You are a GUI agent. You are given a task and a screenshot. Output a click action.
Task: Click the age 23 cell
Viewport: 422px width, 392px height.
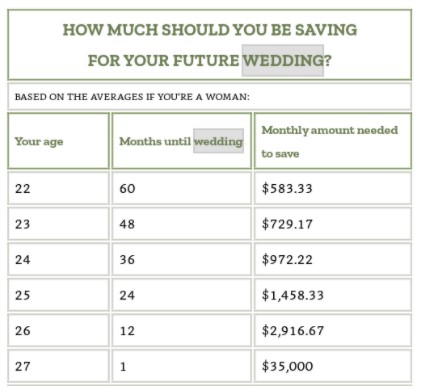58,224
